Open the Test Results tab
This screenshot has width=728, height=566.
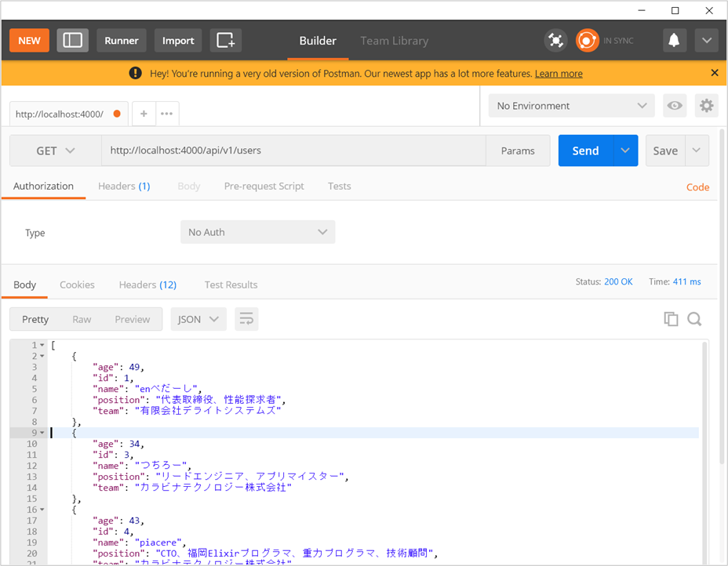tap(231, 285)
